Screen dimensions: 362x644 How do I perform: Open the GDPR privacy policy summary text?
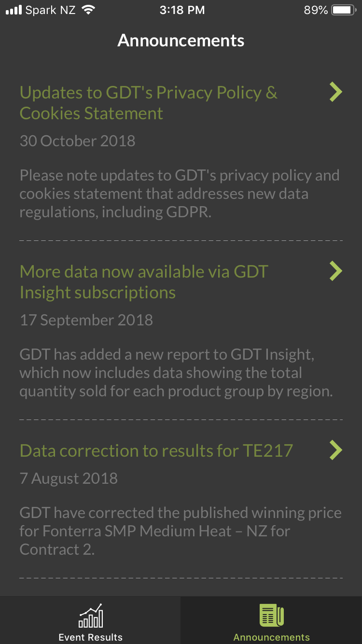pos(180,194)
